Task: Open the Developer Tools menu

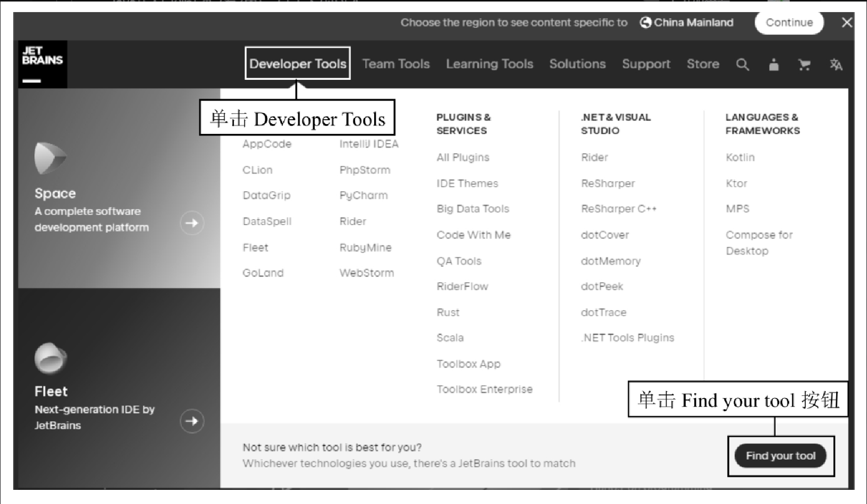Action: tap(298, 64)
